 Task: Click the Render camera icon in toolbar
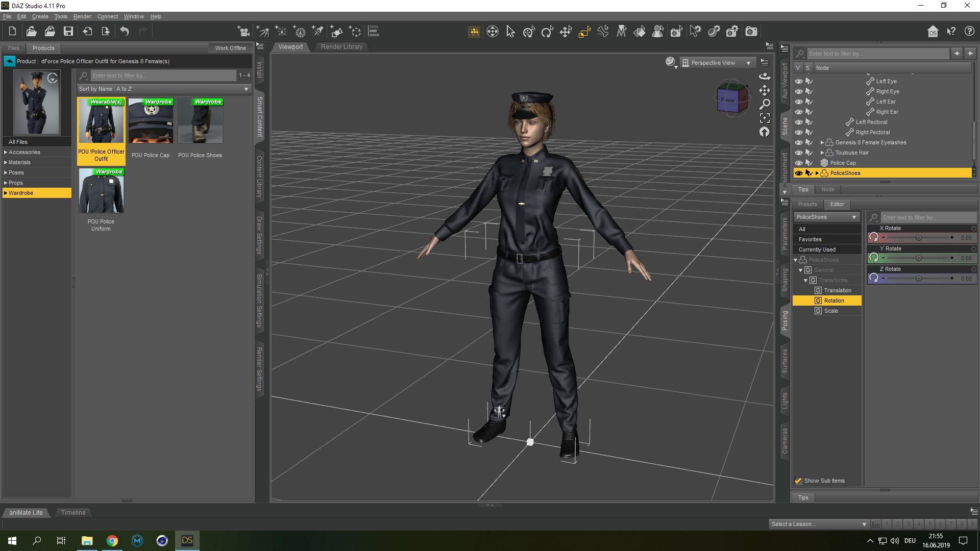pyautogui.click(x=751, y=32)
